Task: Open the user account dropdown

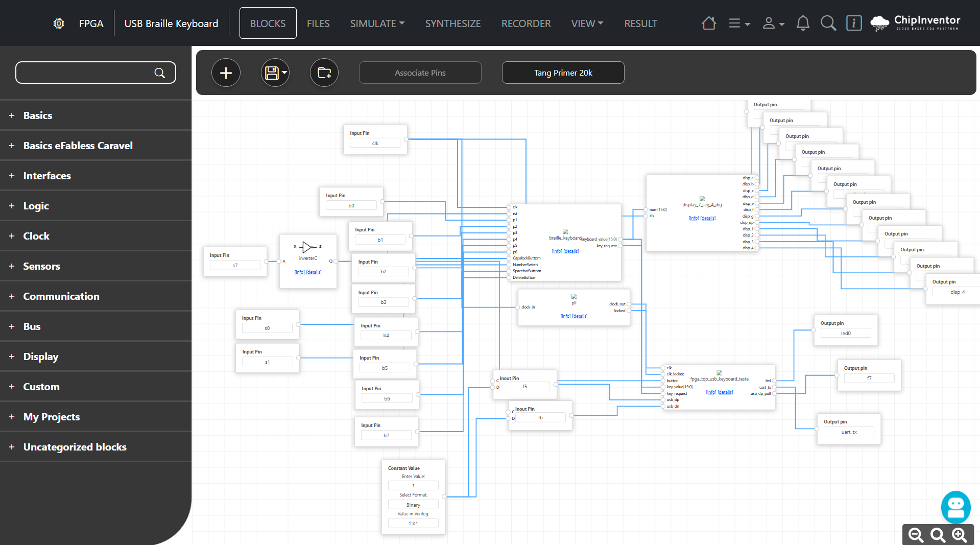Action: pyautogui.click(x=773, y=23)
